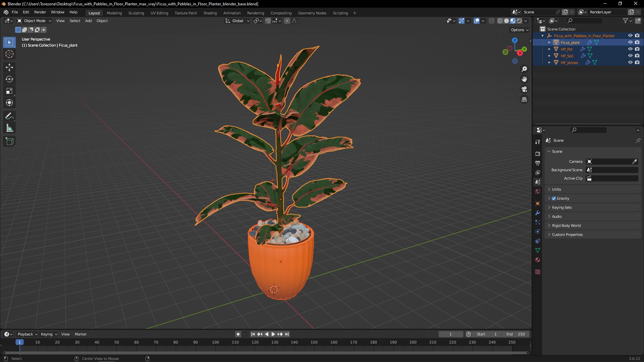Choose the Select Box tool
Viewport: 644px width, 362px height.
[9, 42]
